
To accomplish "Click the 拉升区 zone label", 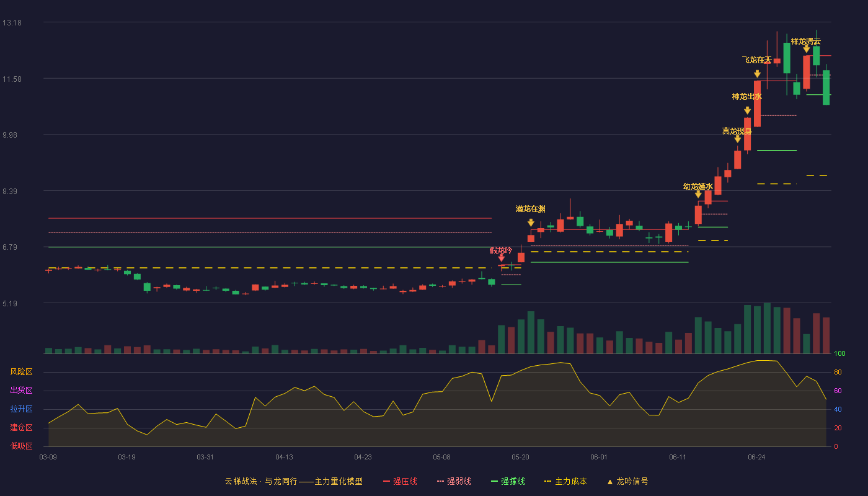I will click(21, 409).
